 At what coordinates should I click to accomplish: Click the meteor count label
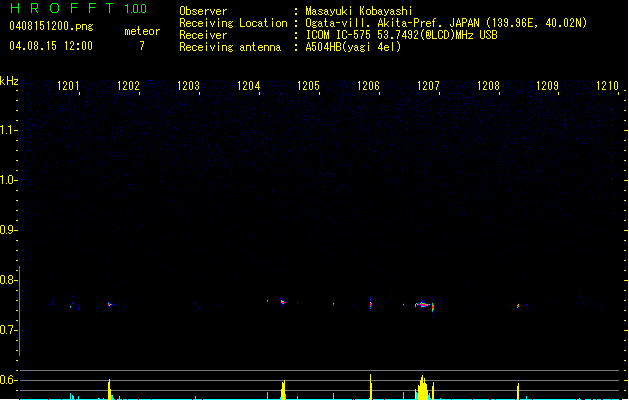pyautogui.click(x=142, y=31)
